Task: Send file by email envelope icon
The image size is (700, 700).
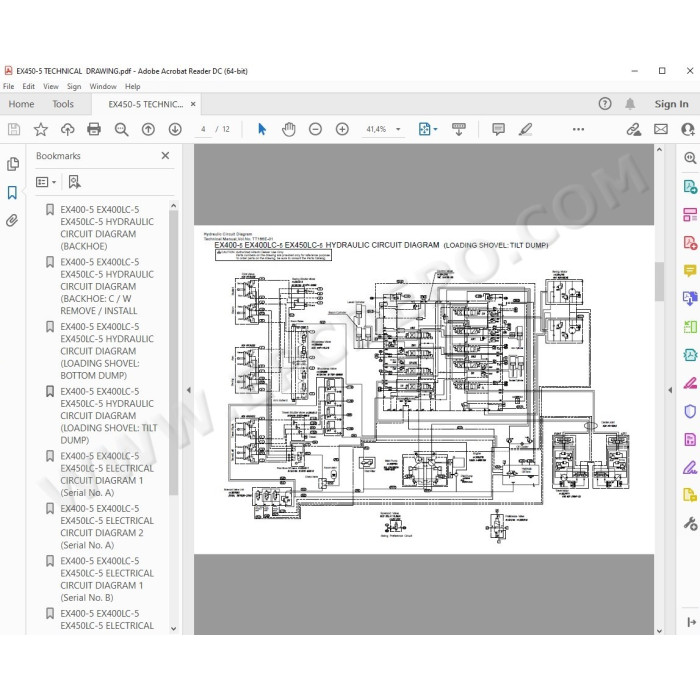Action: click(661, 129)
